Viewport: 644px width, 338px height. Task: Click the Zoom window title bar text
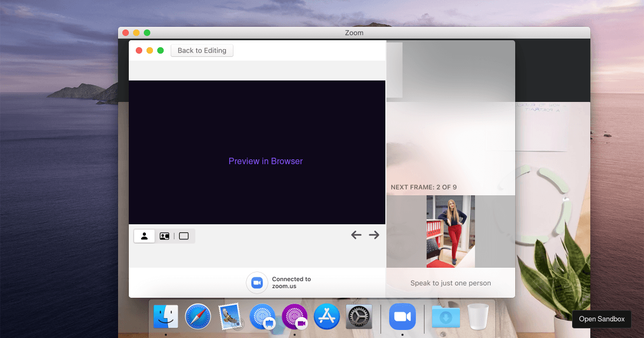click(354, 33)
